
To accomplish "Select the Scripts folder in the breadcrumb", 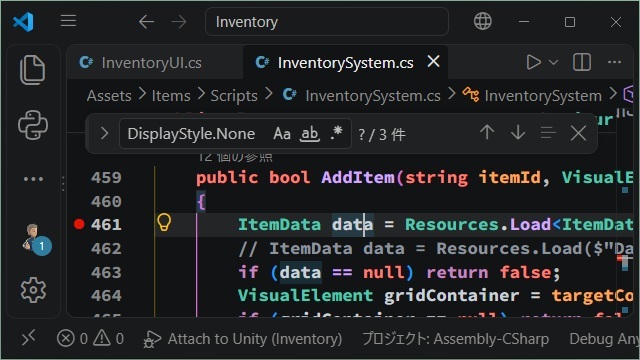I will click(x=234, y=96).
